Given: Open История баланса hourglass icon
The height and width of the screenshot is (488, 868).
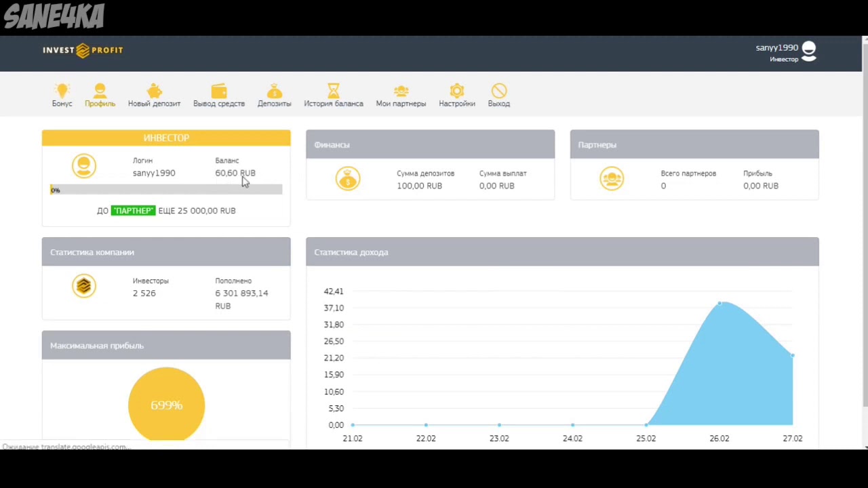Looking at the screenshot, I should click(x=333, y=90).
